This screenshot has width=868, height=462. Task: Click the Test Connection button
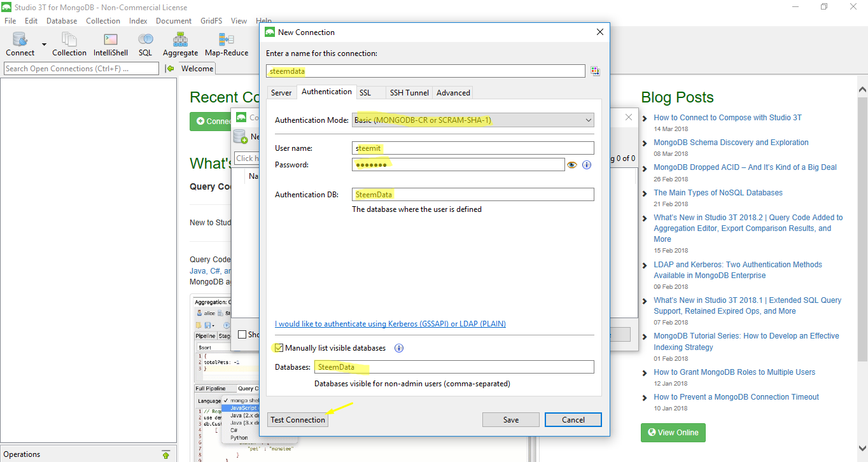298,420
